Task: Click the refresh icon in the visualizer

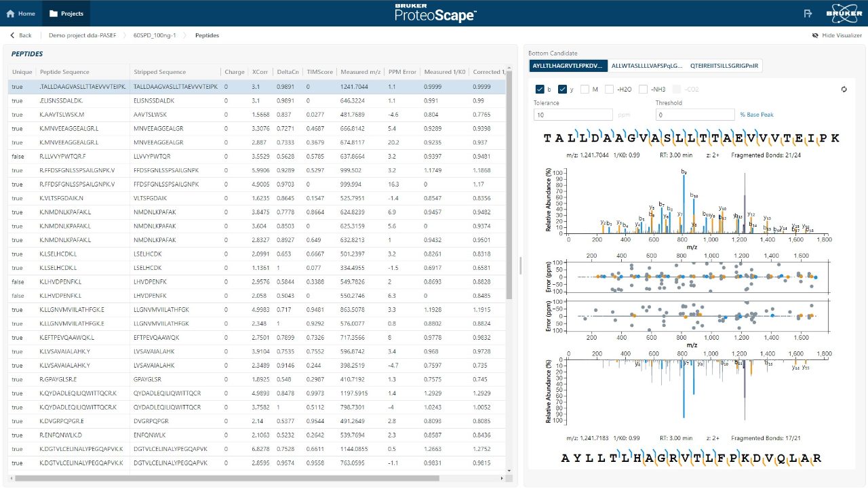Action: (844, 89)
